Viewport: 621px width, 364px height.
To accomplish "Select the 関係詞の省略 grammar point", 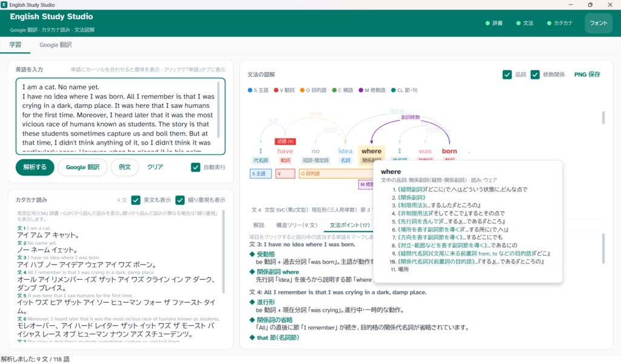I will (271, 320).
